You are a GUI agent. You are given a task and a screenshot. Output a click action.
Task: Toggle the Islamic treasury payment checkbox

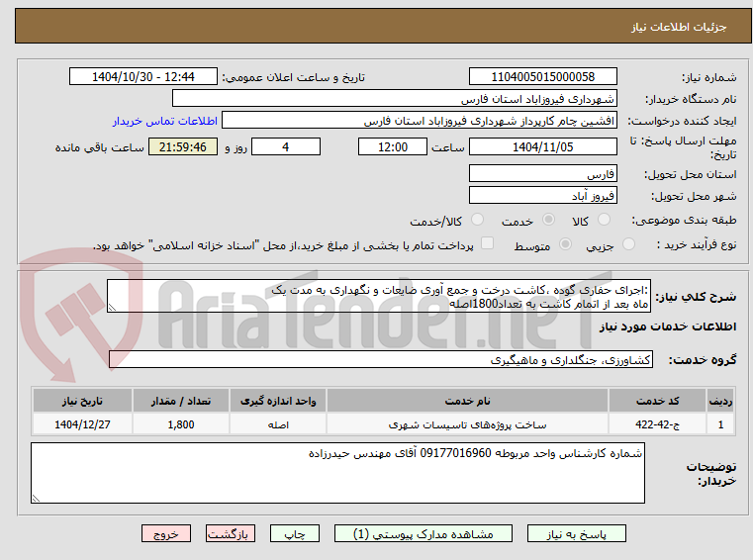[x=488, y=243]
